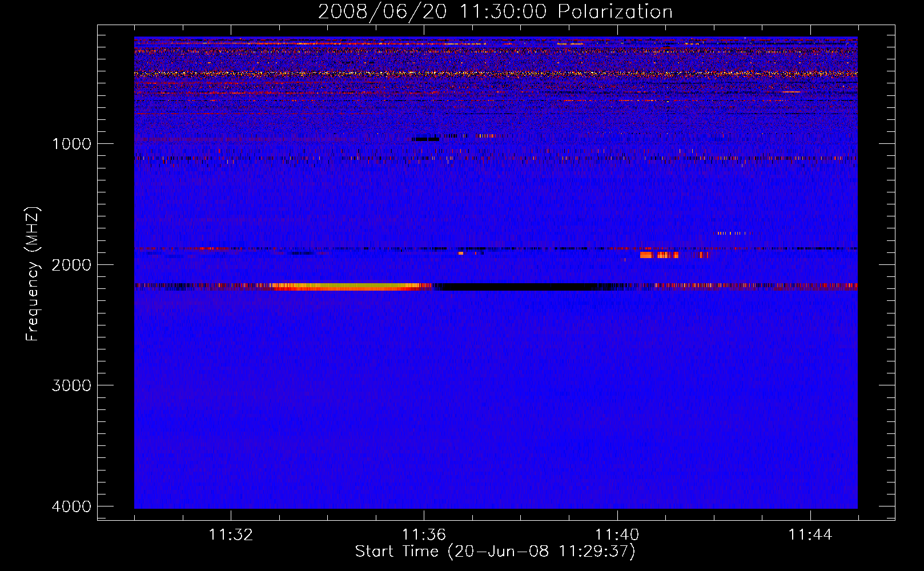Click the 3000 frequency tick label

(x=71, y=385)
